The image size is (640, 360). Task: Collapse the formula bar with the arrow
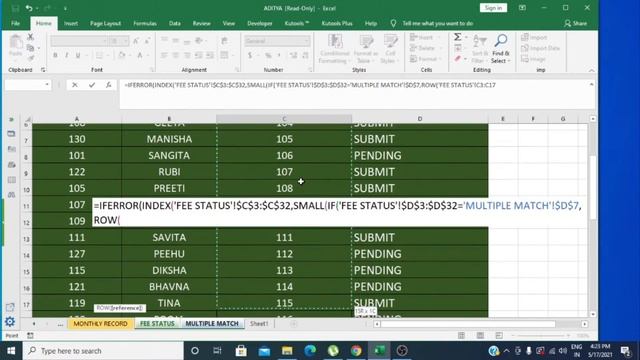591,84
